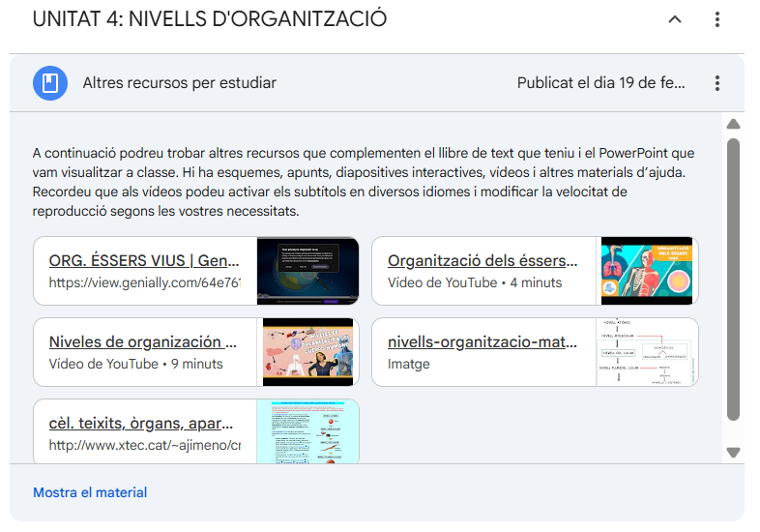Open the cèl. teixits, òrgans attachment link
Image resolution: width=760 pixels, height=532 pixels.
(140, 423)
